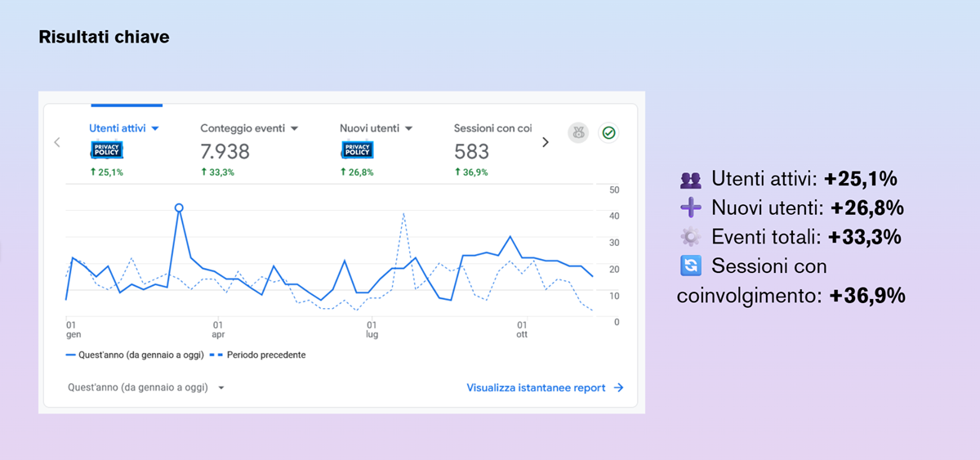Click the purple plus emoji beside Nuovi utenti
The image size is (980, 460).
pos(691,208)
